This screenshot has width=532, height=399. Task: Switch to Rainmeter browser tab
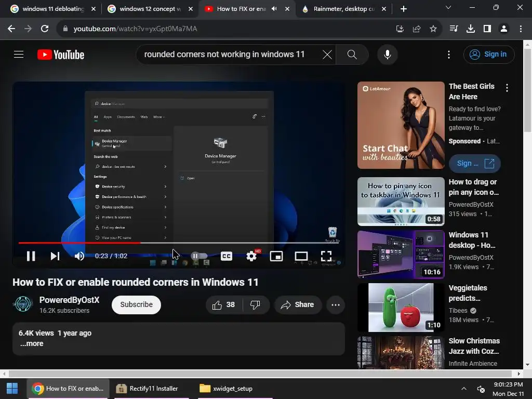pyautogui.click(x=343, y=9)
